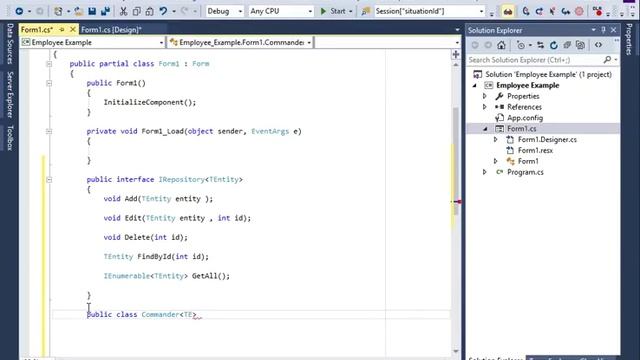
Task: Click the search magnifier in Solution Explorer
Action: [x=607, y=60]
